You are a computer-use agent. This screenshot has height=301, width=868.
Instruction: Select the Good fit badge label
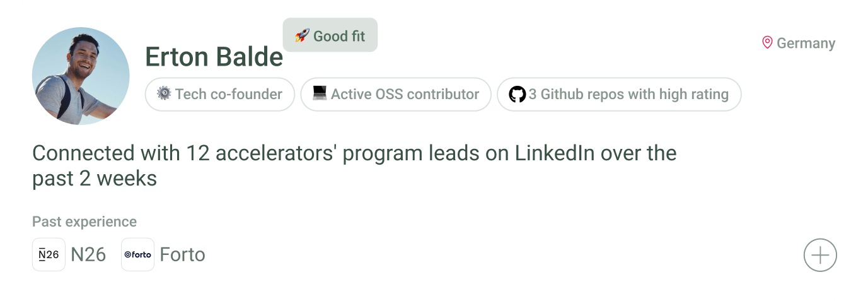click(339, 36)
